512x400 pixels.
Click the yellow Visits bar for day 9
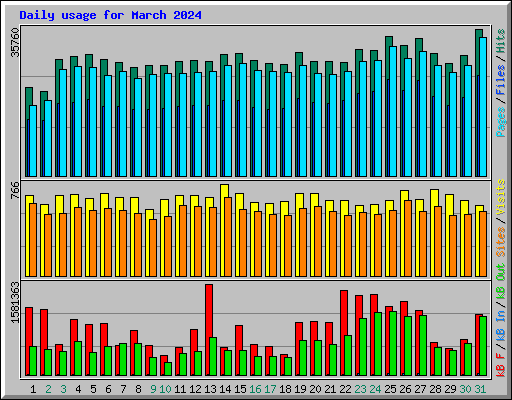coord(149,243)
